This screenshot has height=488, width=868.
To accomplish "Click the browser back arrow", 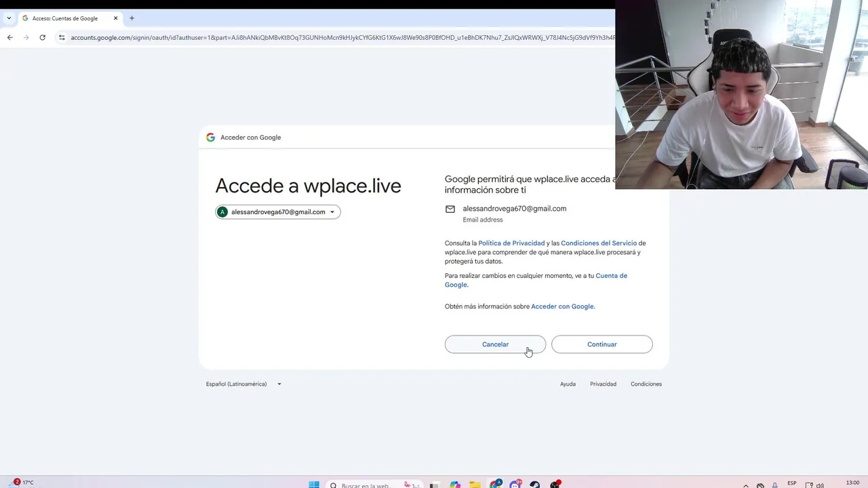I will pyautogui.click(x=9, y=37).
